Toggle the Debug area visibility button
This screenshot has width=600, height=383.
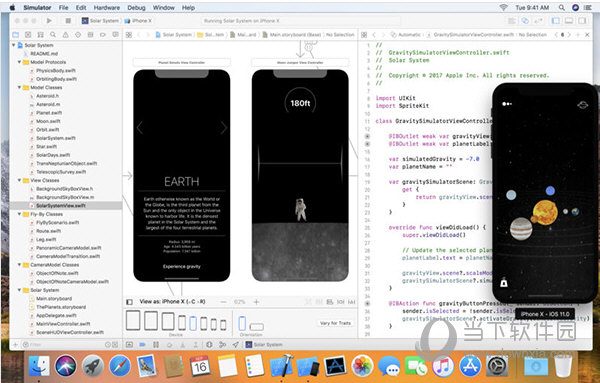click(x=569, y=21)
